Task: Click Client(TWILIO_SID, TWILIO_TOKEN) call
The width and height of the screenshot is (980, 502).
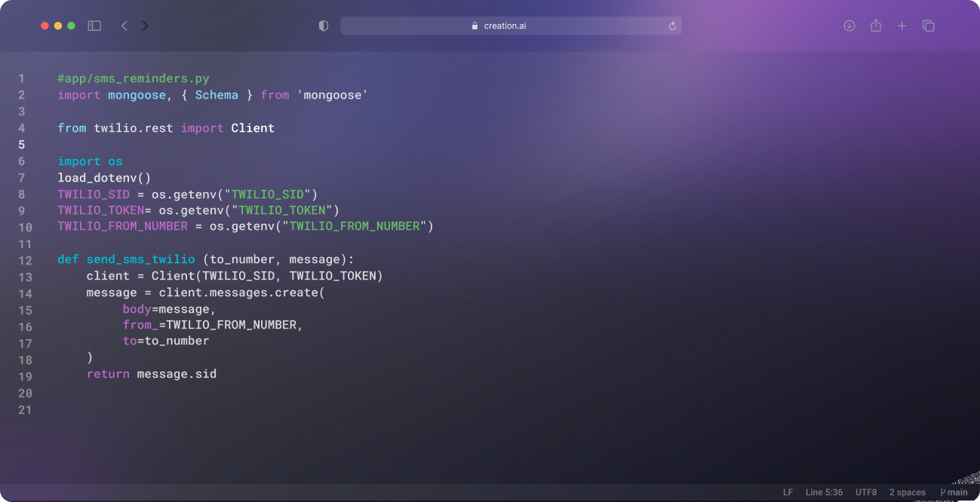Action: [267, 277]
